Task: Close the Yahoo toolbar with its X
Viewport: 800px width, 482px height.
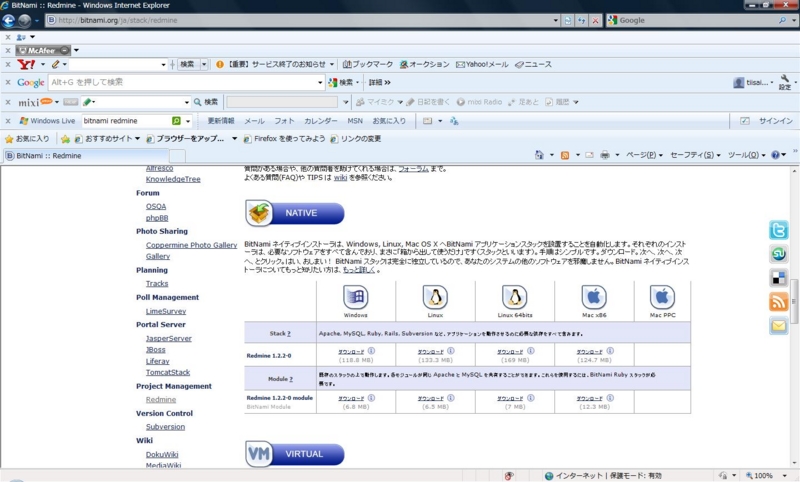Action: pyautogui.click(x=8, y=64)
